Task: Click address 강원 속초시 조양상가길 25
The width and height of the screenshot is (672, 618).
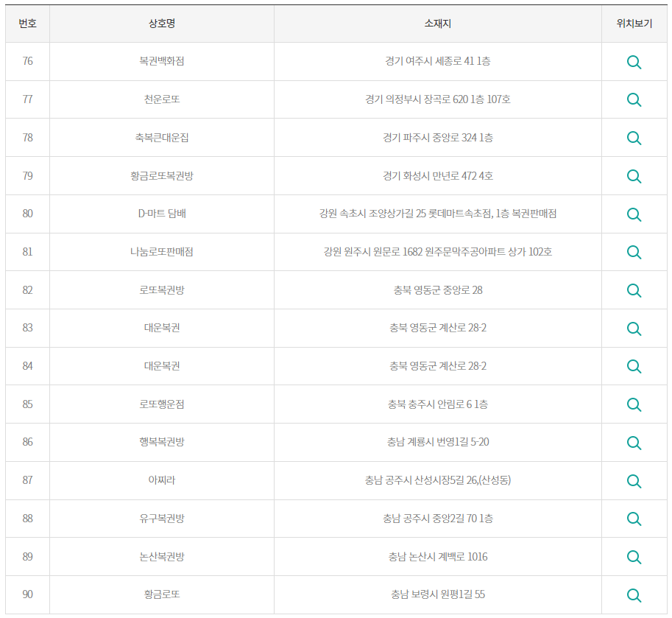Action: [372, 213]
